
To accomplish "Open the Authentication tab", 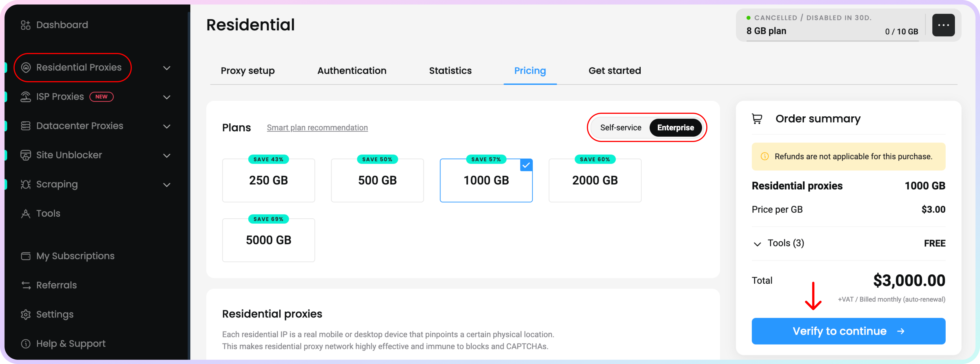I will coord(351,71).
